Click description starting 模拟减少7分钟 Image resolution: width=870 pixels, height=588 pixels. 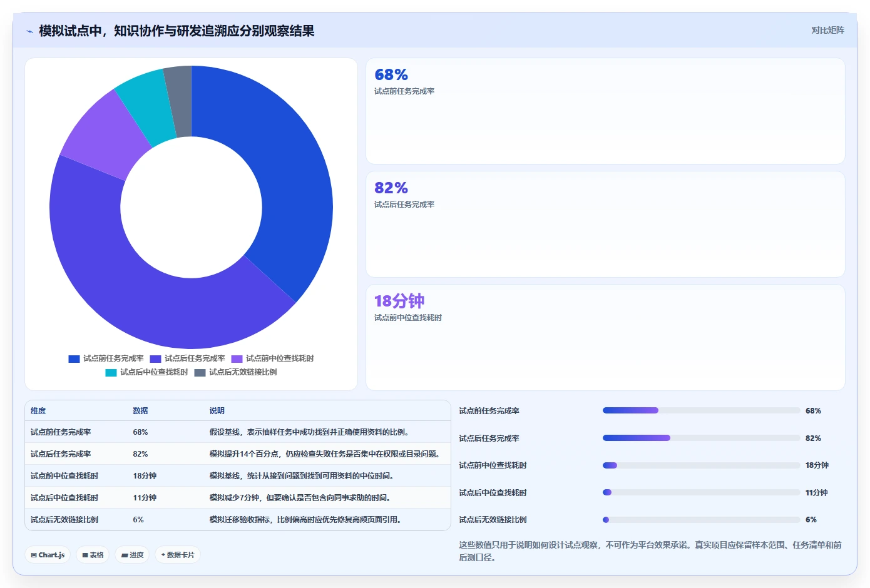[x=300, y=498]
